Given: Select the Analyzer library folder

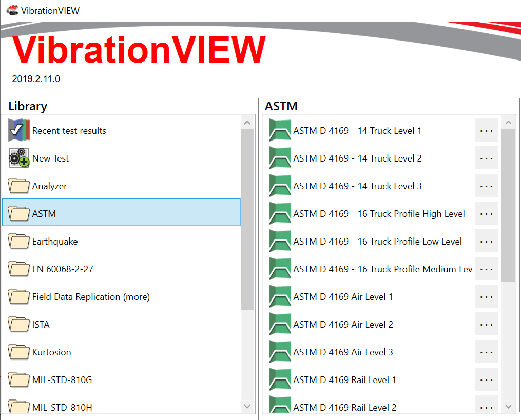Looking at the screenshot, I should (x=121, y=186).
